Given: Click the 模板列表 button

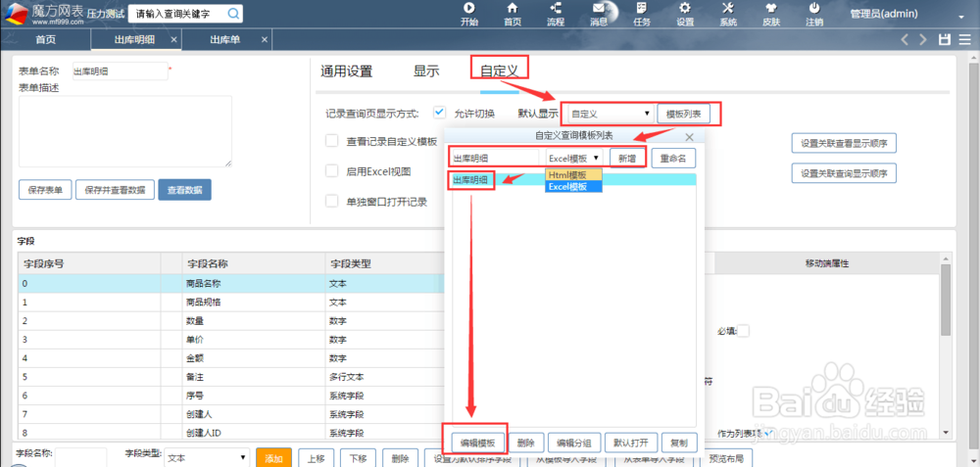Looking at the screenshot, I should pos(684,115).
